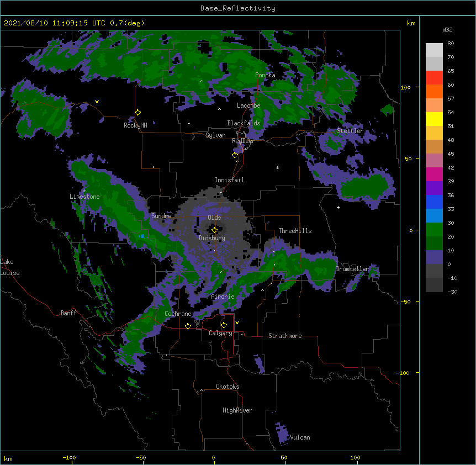Click the Ponoka city label
The width and height of the screenshot is (476, 465).
point(265,75)
